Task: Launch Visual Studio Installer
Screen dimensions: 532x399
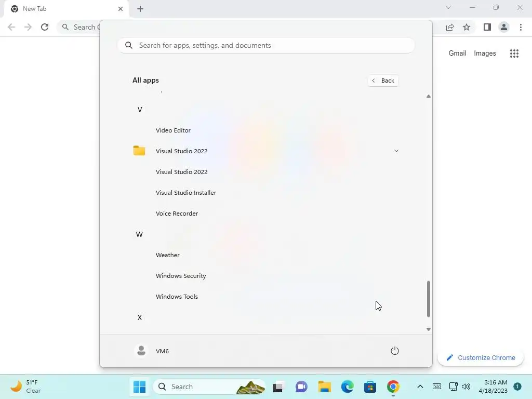Action: (x=186, y=193)
